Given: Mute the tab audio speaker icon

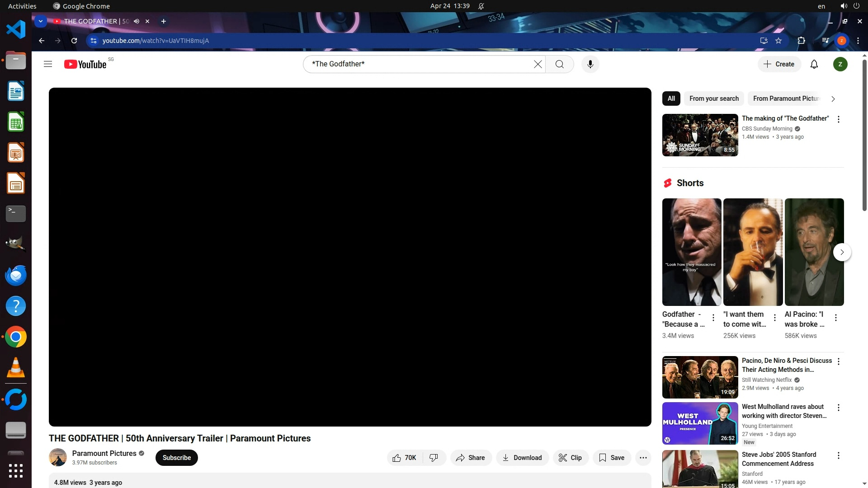Looking at the screenshot, I should coord(137,21).
